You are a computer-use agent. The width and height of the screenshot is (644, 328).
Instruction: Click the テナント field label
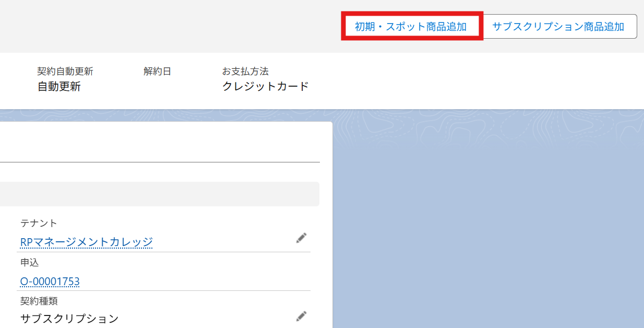click(x=38, y=223)
